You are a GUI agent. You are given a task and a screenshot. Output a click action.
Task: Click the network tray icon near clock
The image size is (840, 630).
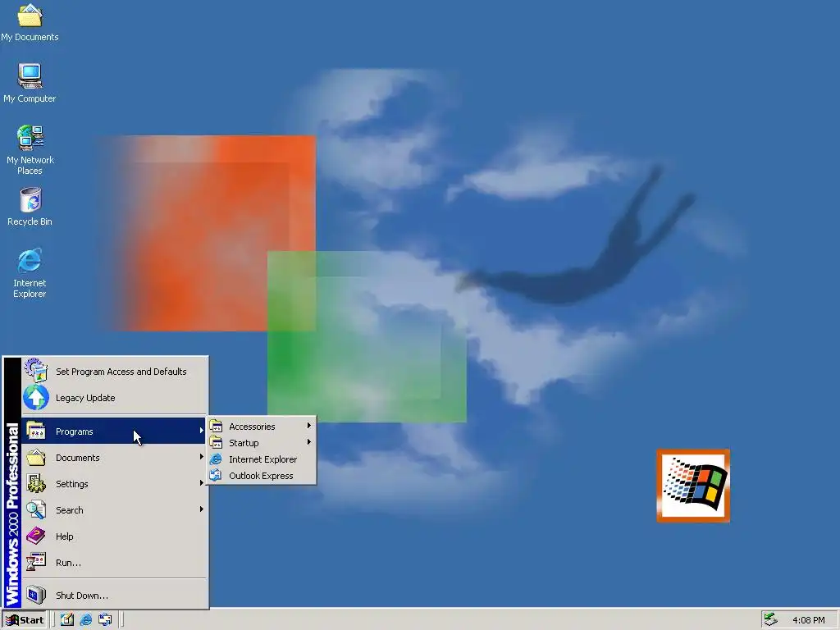click(771, 619)
